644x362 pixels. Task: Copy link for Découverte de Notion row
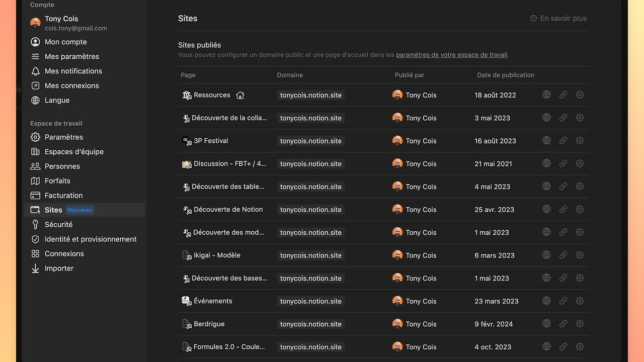[563, 209]
